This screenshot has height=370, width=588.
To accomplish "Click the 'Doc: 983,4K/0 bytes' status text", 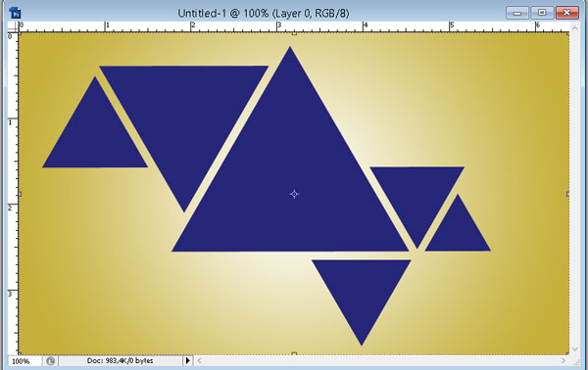I will [120, 361].
